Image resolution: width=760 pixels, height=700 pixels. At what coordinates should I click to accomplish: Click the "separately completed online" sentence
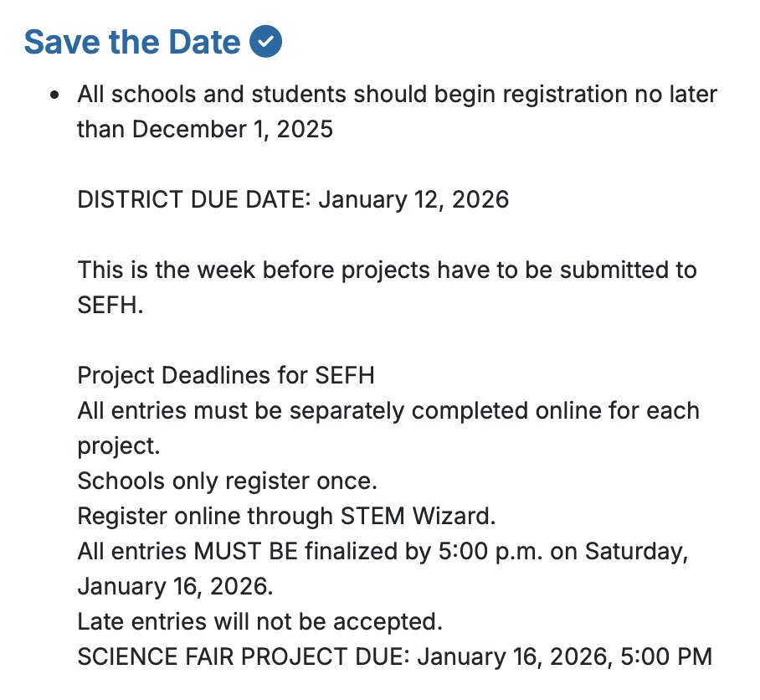tap(388, 410)
